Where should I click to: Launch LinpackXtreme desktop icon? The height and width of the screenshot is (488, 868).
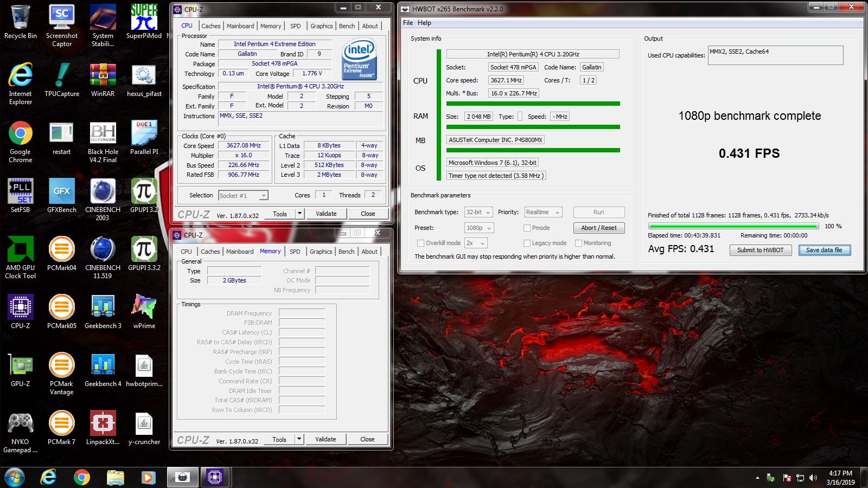[103, 428]
